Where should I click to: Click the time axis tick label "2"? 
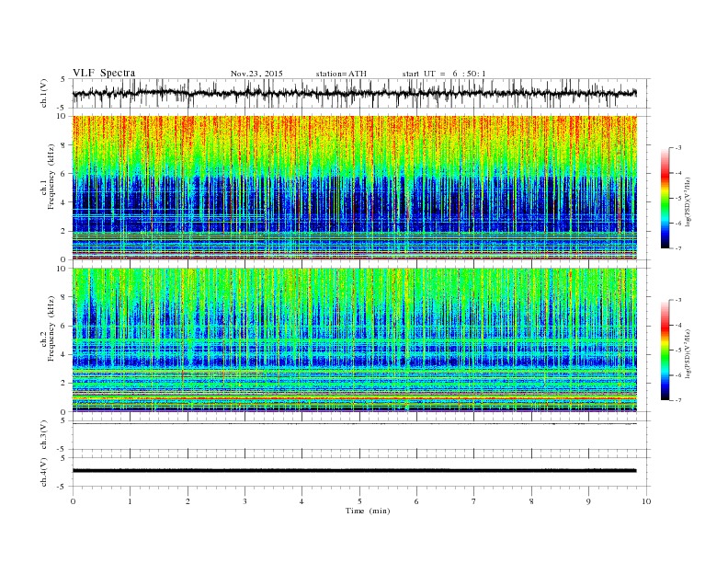[188, 501]
